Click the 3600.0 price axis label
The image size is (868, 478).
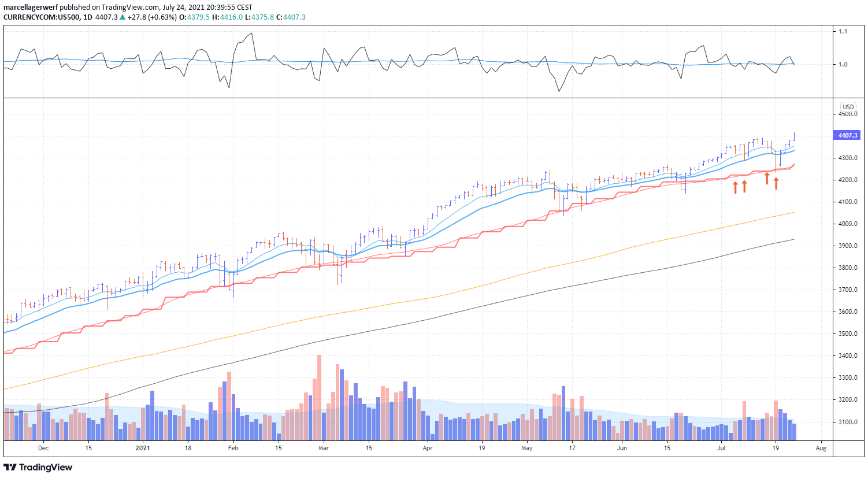[x=848, y=312]
